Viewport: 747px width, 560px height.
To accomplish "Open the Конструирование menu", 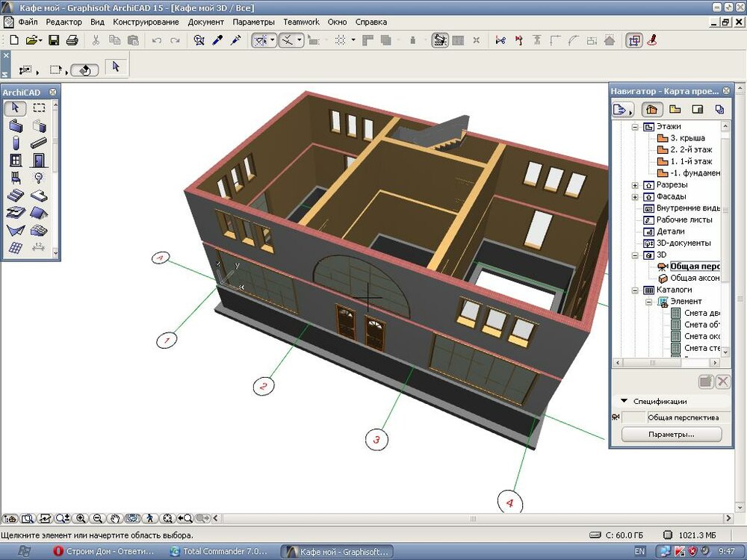I will (146, 22).
